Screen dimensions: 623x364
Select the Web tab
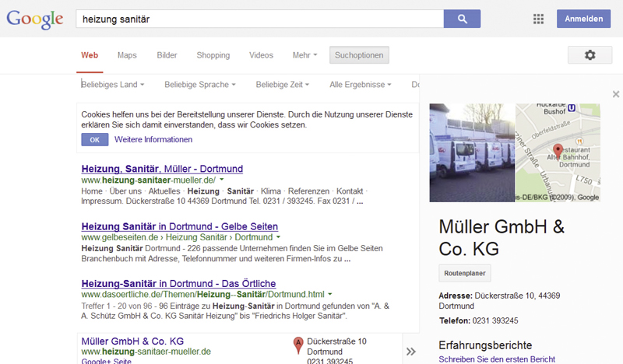click(90, 55)
